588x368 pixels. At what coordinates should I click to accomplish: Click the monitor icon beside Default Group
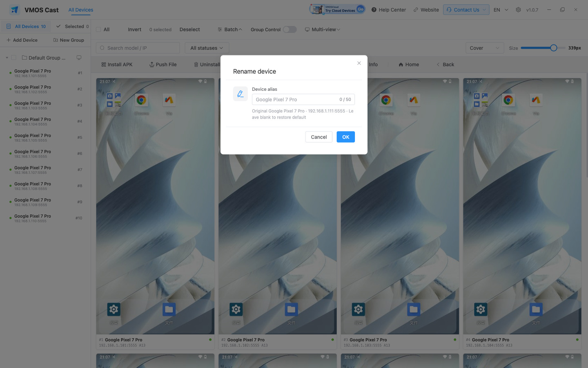79,58
